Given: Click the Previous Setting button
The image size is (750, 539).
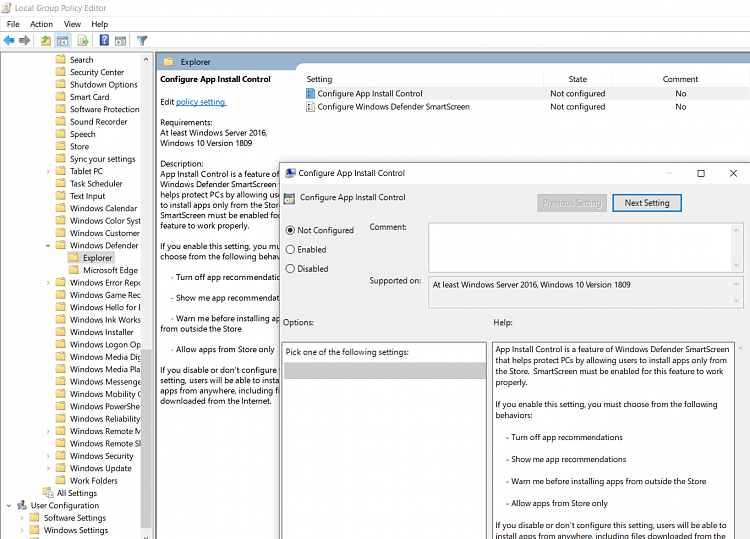Looking at the screenshot, I should pos(572,203).
